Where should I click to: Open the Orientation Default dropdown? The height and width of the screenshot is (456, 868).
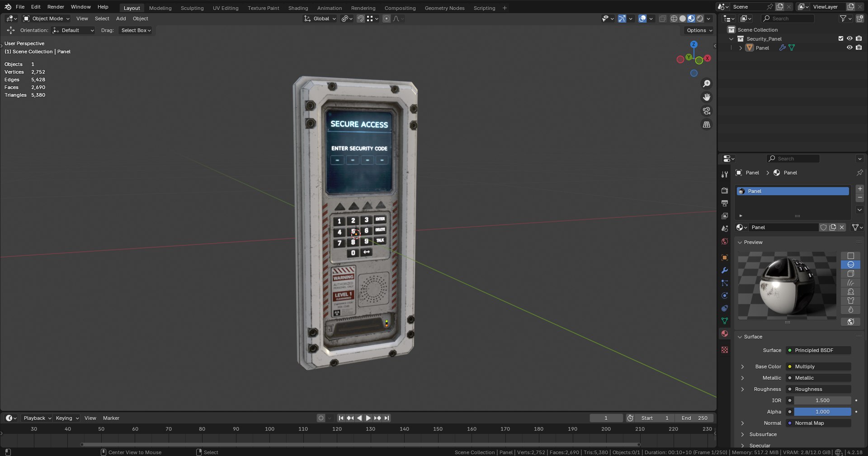(73, 30)
